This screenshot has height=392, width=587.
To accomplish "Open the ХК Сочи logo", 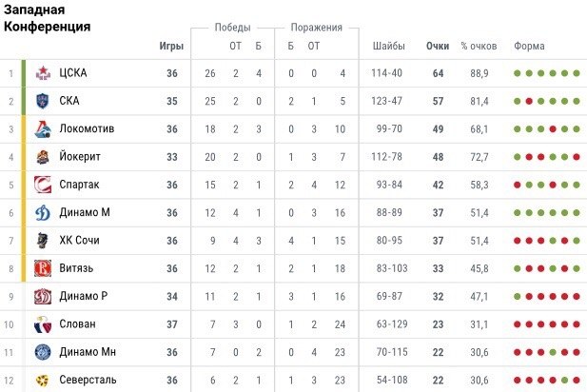I will 43,241.
